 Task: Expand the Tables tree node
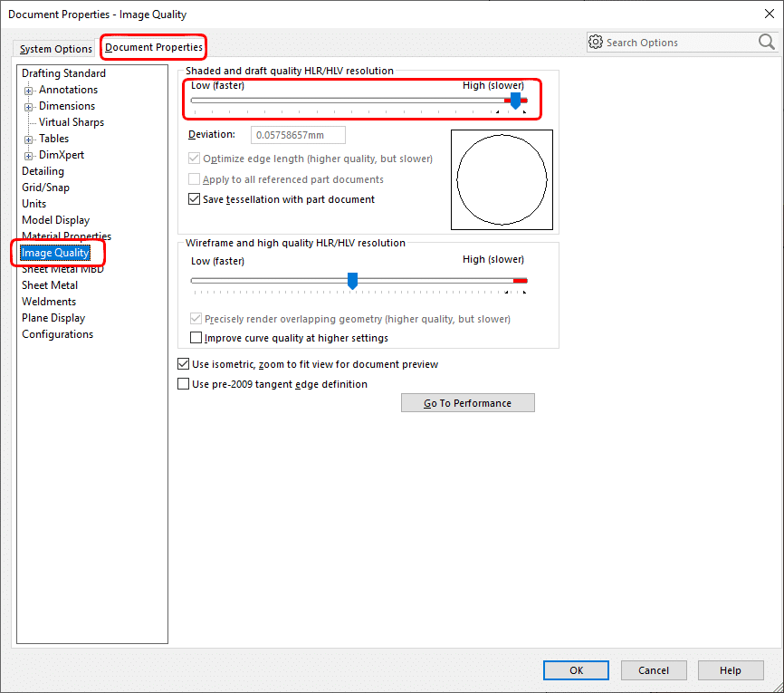pos(28,140)
